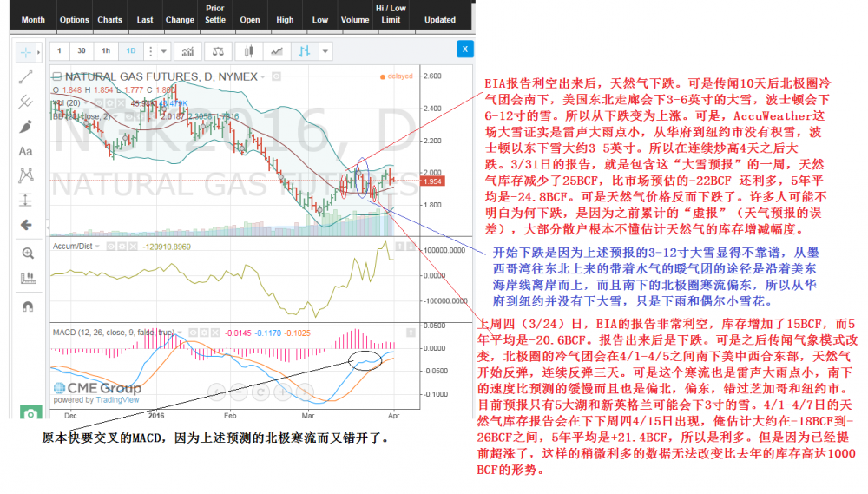This screenshot has height=494, width=868.
Task: Open the zoom in tool
Action: [x=27, y=254]
